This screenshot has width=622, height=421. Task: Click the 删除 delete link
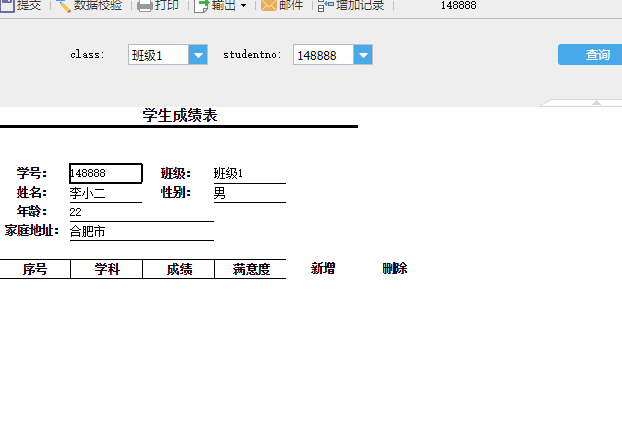[x=395, y=269]
